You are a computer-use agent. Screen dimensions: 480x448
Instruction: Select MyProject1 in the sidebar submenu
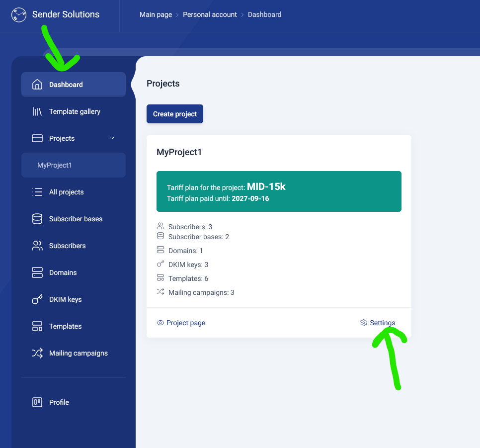(x=55, y=165)
